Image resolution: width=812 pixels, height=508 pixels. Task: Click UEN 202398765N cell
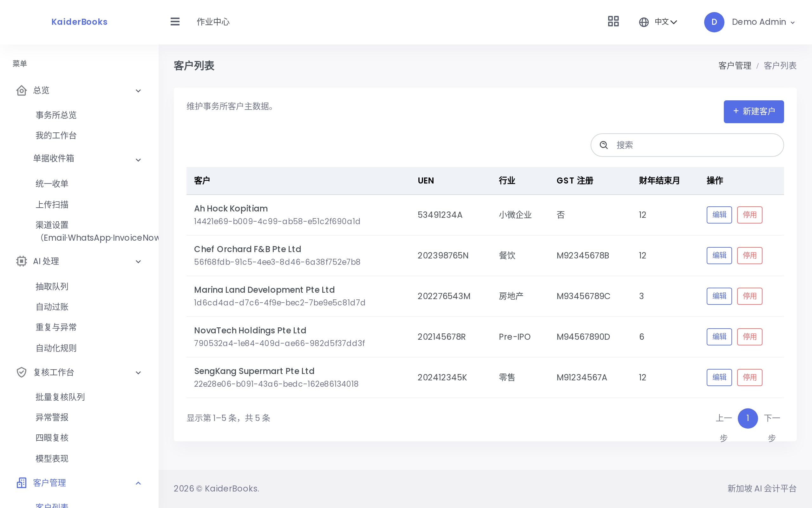443,256
